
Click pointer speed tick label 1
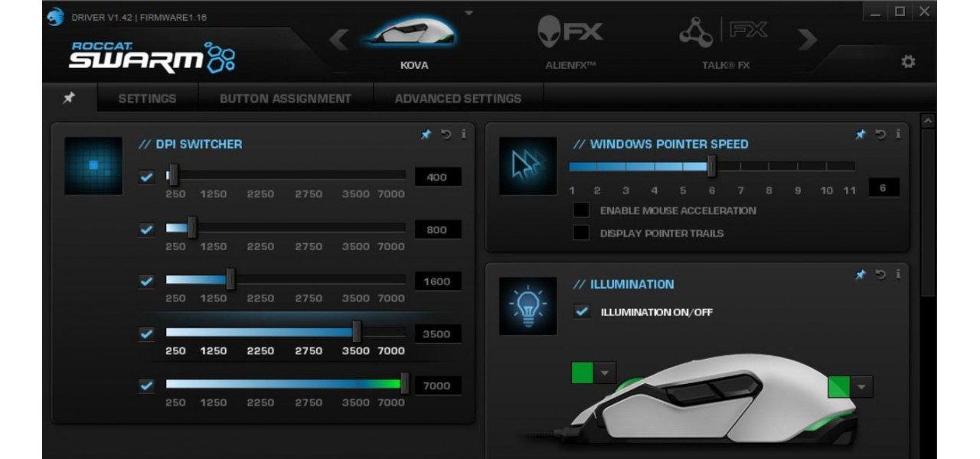pyautogui.click(x=572, y=190)
